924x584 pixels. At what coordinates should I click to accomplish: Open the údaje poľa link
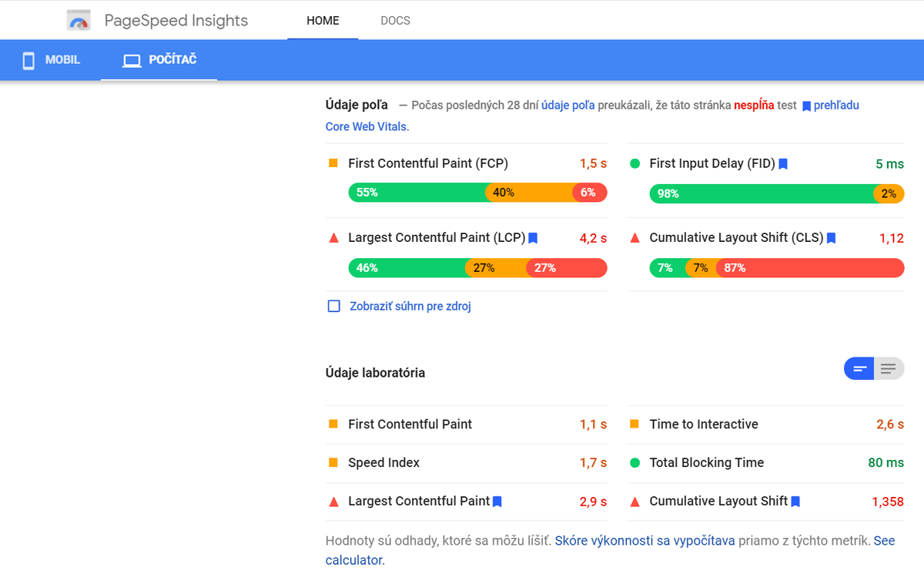click(568, 106)
